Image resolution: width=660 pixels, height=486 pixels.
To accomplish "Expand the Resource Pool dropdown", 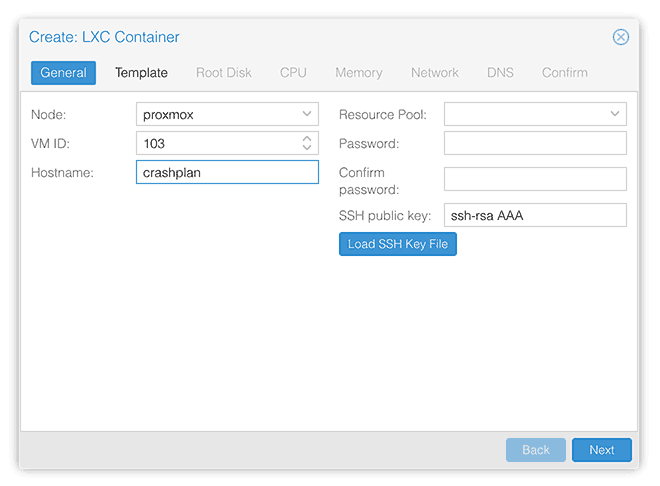I will (x=535, y=114).
